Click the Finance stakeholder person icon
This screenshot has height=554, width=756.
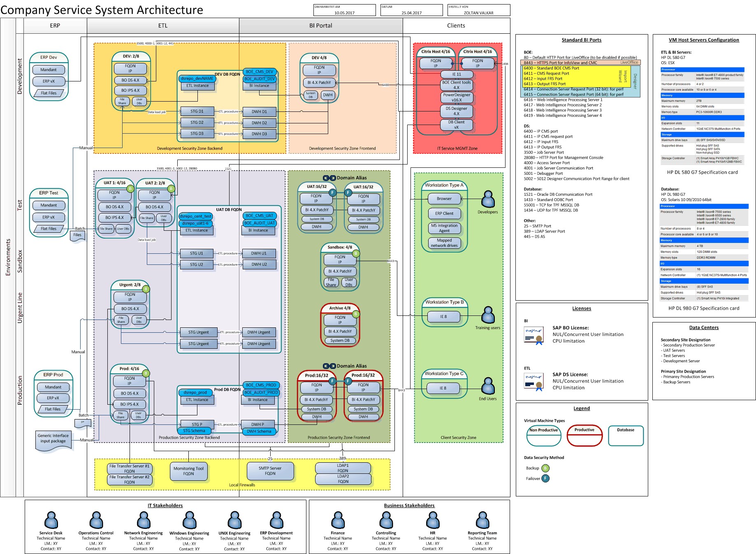(x=338, y=520)
